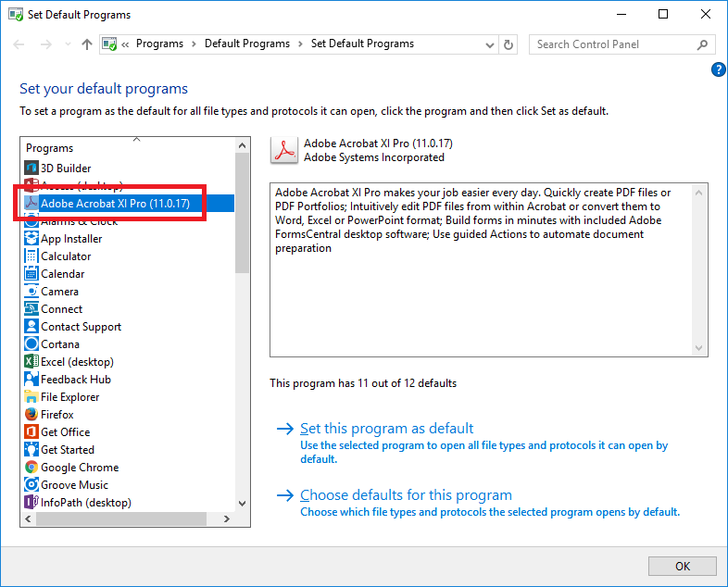The width and height of the screenshot is (728, 587).
Task: Click the App Installer icon
Action: (31, 238)
